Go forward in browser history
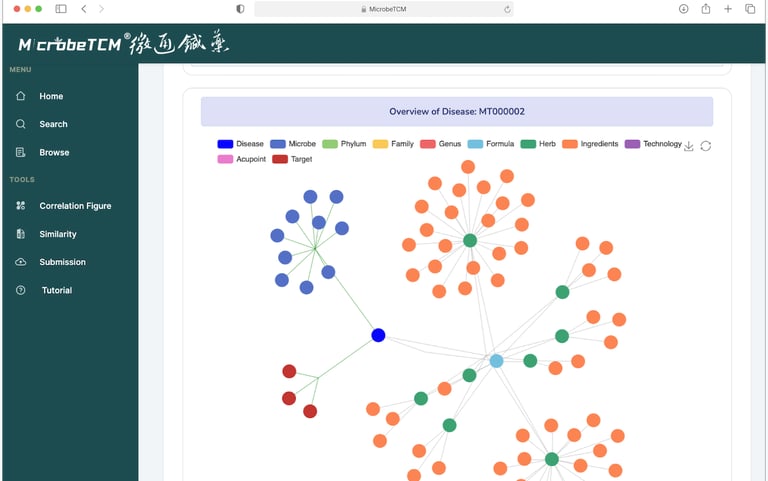Viewport: 768px width, 481px height. pyautogui.click(x=101, y=9)
